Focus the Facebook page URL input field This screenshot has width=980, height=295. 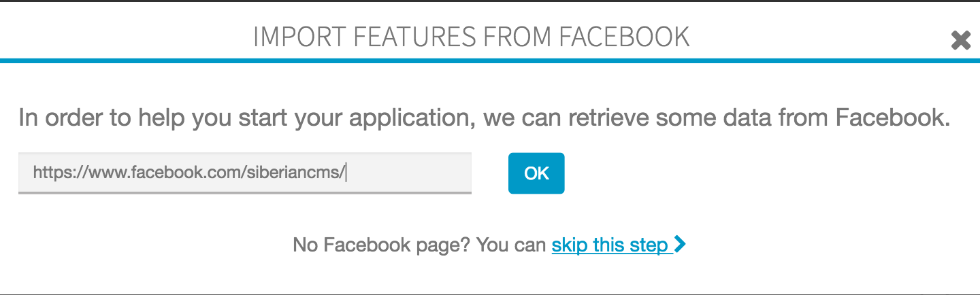click(x=245, y=173)
